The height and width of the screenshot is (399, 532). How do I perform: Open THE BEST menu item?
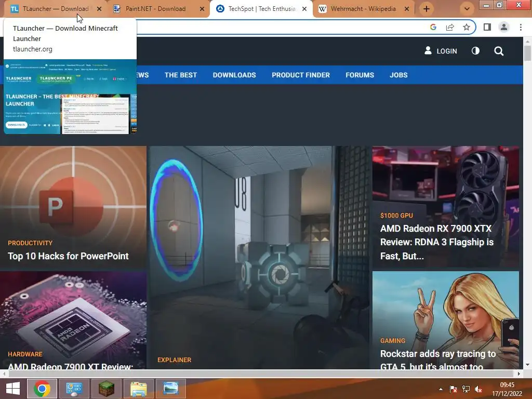pyautogui.click(x=181, y=75)
